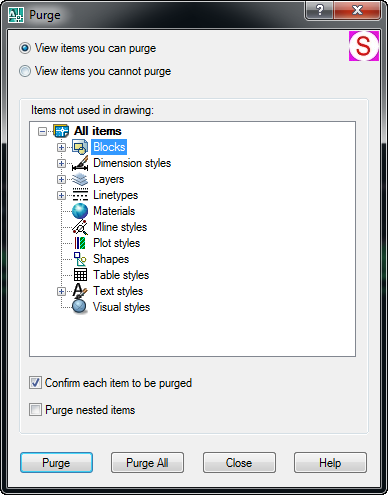Click the Blocks category icon

[x=80, y=147]
